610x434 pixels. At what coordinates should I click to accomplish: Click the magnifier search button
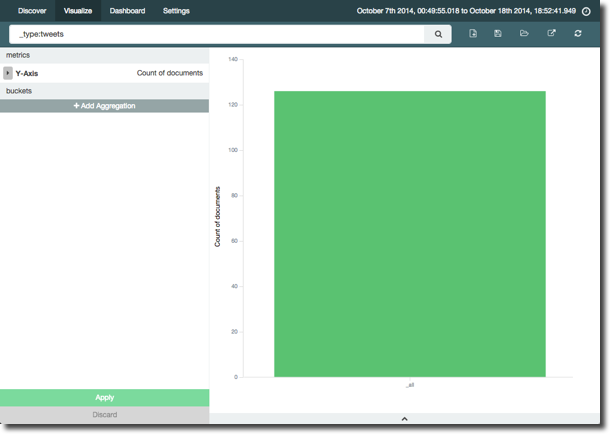[x=438, y=34]
